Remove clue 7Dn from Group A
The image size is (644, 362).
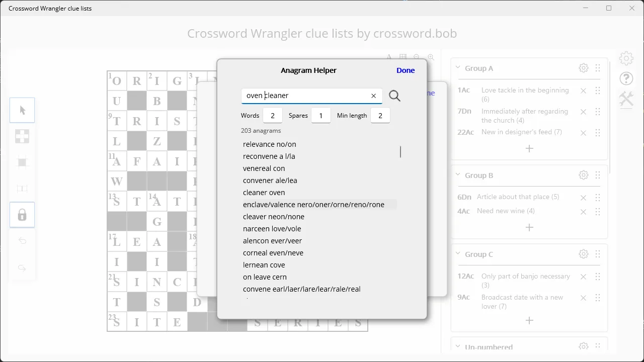pyautogui.click(x=583, y=112)
